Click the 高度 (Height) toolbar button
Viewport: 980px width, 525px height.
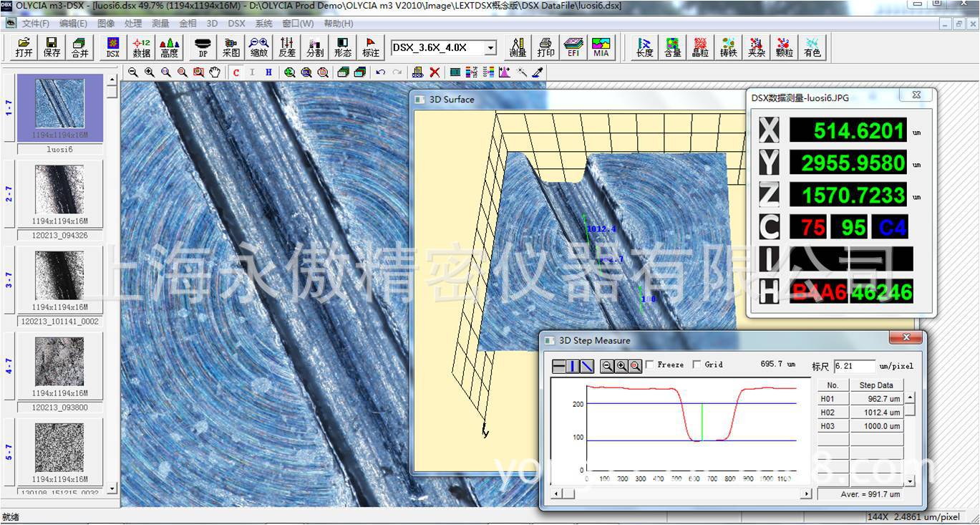click(170, 47)
